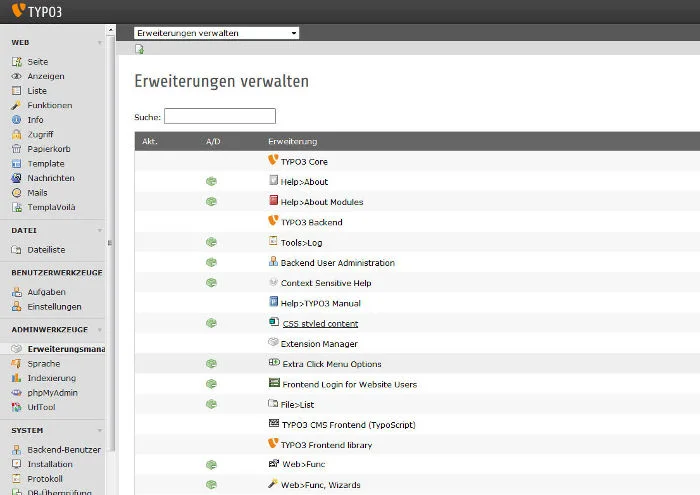700x495 pixels.
Task: Click the Info module icon
Action: (17, 120)
